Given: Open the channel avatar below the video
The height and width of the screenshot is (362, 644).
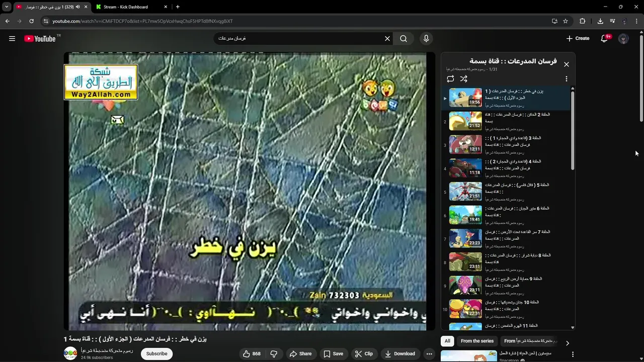Looking at the screenshot, I should coord(70,353).
